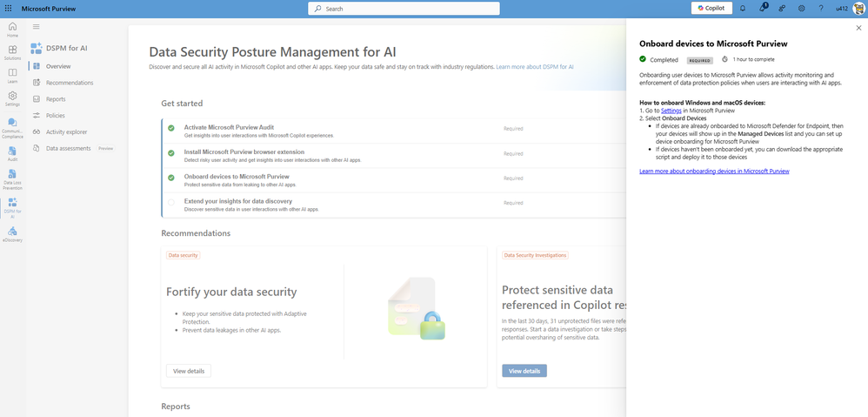The width and height of the screenshot is (868, 417).
Task: Click the Fortify your data security heading
Action: pyautogui.click(x=231, y=292)
